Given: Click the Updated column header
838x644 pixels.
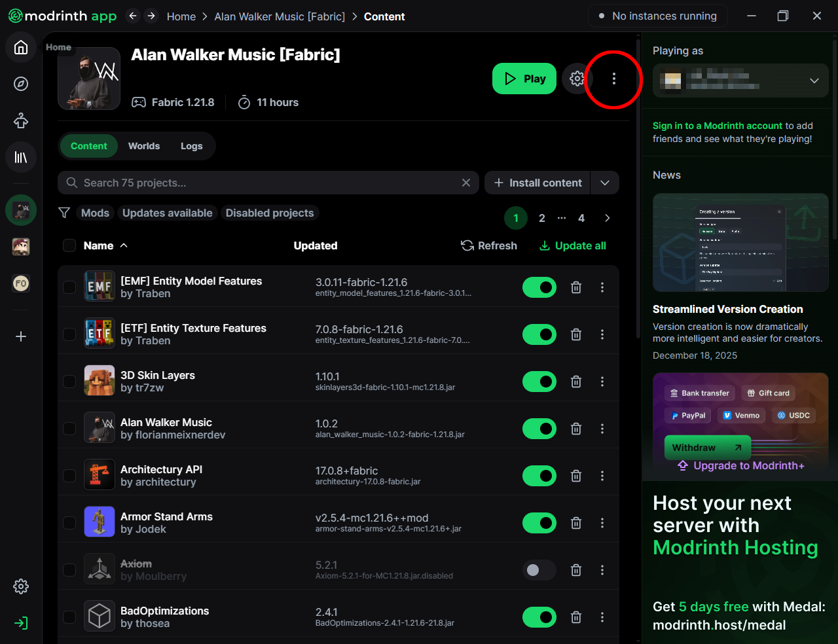Looking at the screenshot, I should click(316, 245).
